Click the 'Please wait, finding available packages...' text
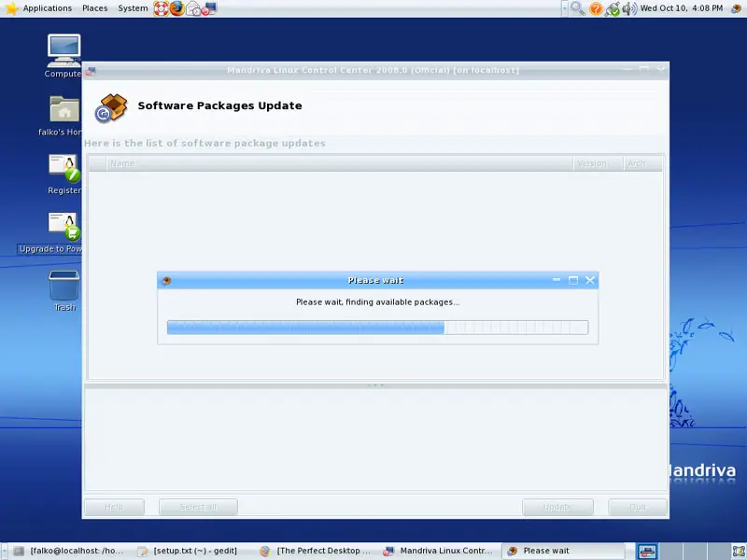 point(378,301)
